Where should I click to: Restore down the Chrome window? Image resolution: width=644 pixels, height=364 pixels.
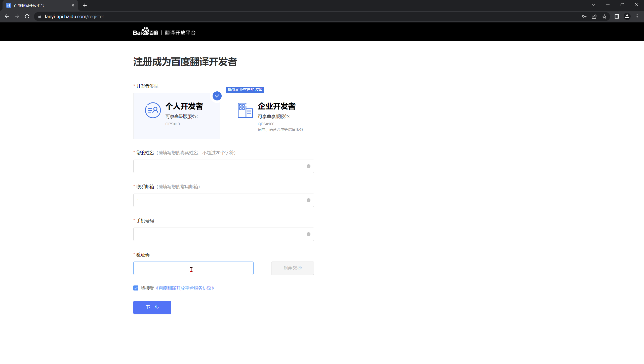tap(622, 5)
